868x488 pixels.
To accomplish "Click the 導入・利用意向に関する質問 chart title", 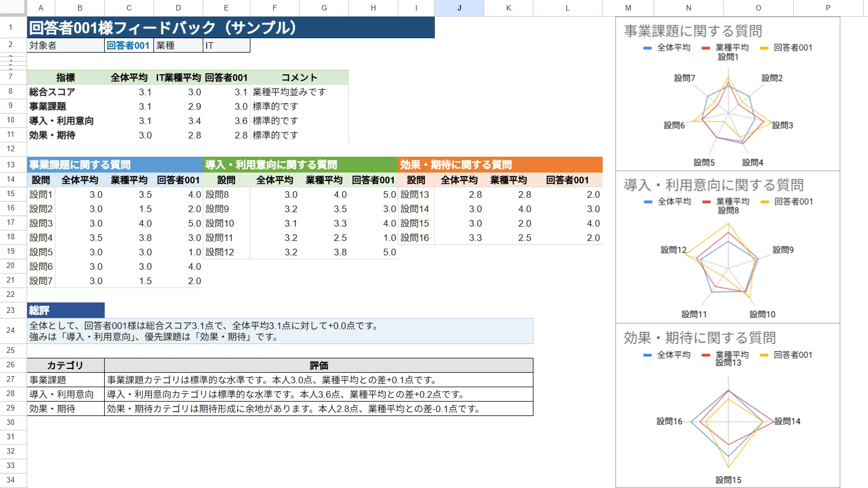I will coord(713,185).
